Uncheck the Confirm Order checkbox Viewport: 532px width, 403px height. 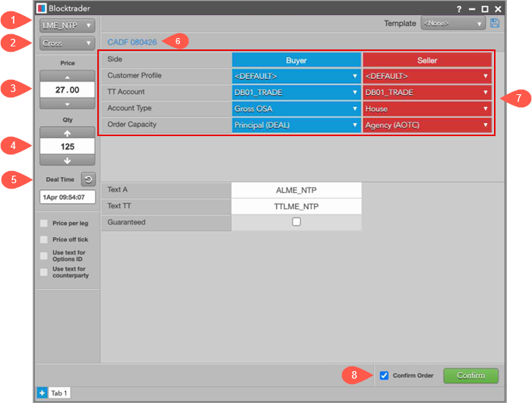384,375
